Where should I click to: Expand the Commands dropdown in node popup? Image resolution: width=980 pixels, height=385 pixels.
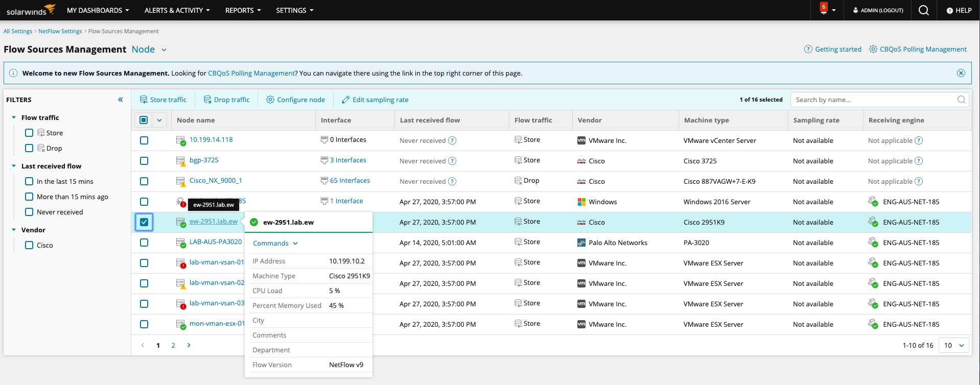coord(275,243)
